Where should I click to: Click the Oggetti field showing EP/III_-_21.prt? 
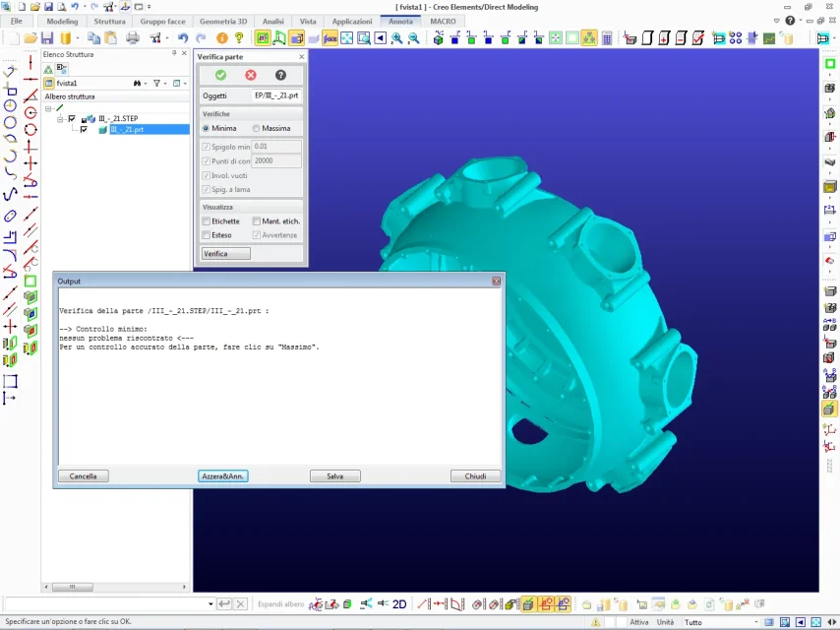tap(276, 95)
